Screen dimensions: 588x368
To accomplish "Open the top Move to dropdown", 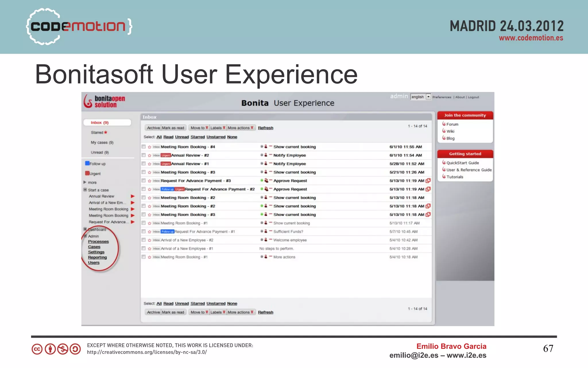I will tap(199, 128).
